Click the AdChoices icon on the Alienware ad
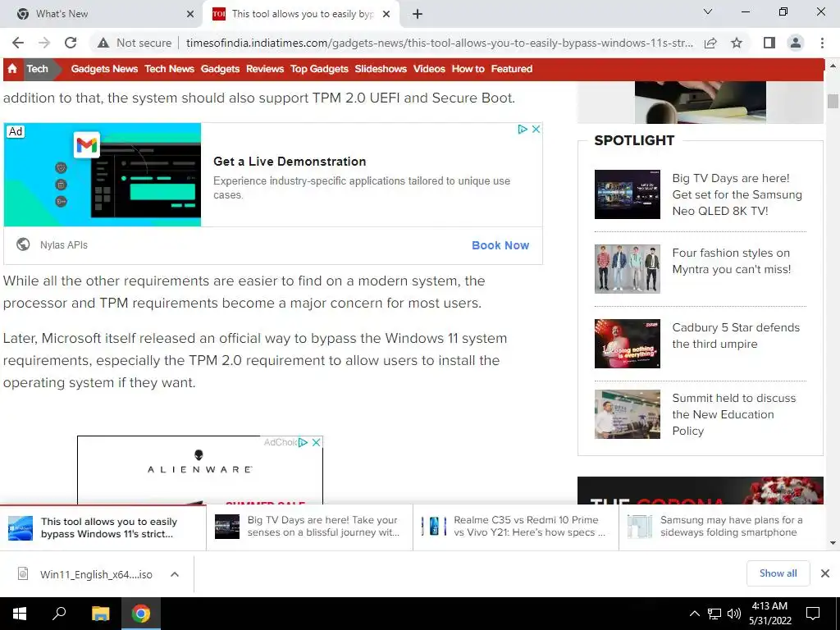The image size is (840, 630). pyautogui.click(x=303, y=442)
